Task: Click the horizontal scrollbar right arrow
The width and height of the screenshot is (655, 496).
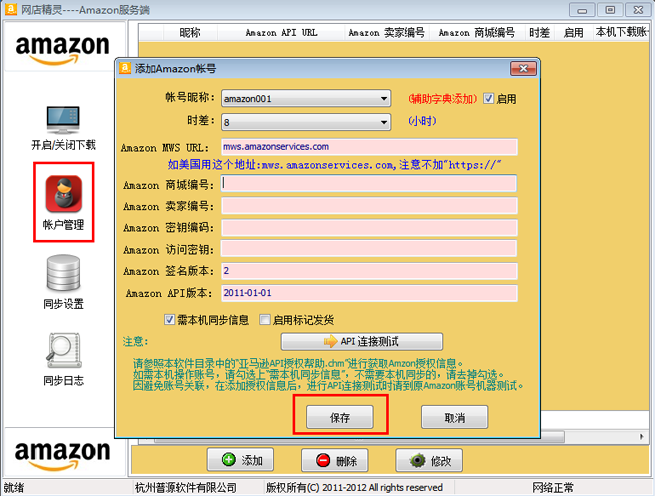Action: [641, 437]
